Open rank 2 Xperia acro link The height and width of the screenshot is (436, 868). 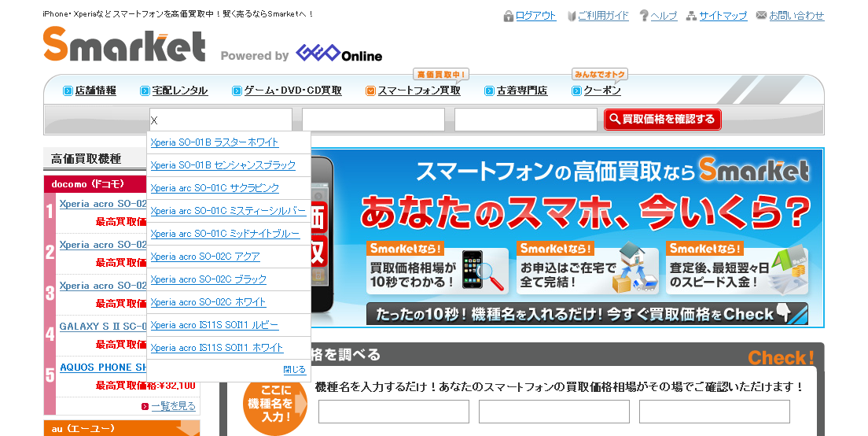click(x=103, y=245)
